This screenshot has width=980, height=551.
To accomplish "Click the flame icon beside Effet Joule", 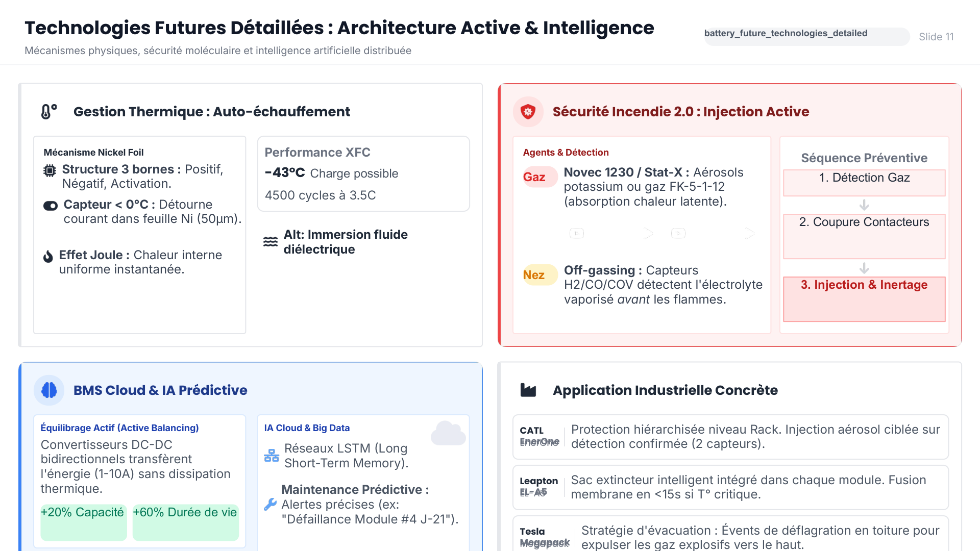I will point(48,256).
